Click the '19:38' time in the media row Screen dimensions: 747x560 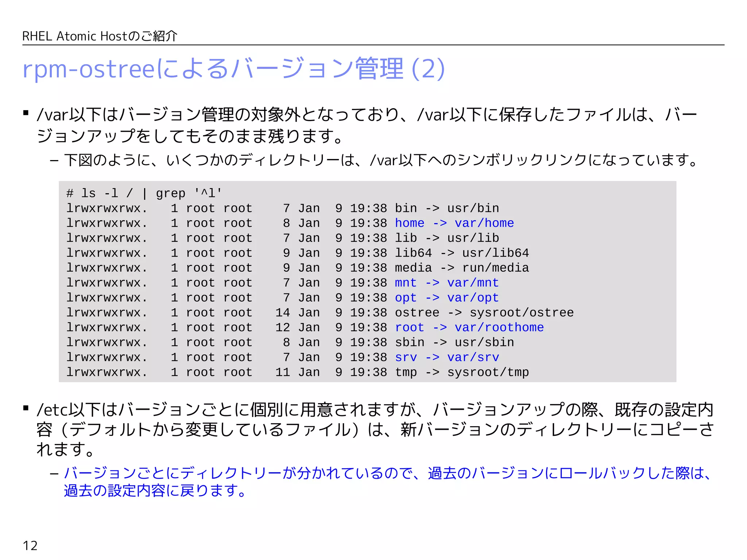coord(368,268)
